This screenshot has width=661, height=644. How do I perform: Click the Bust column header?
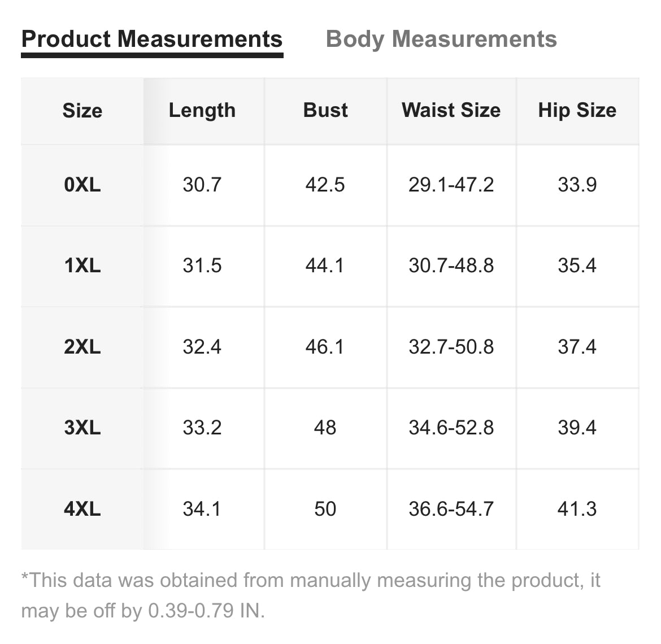coord(325,111)
